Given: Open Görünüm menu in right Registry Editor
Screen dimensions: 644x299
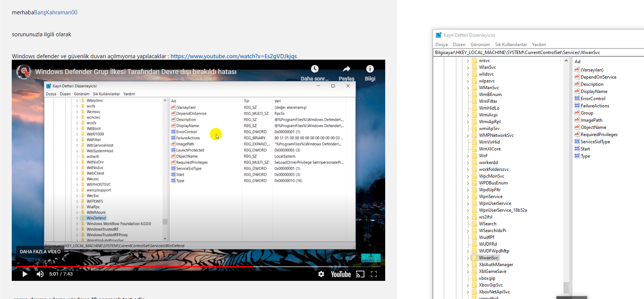Looking at the screenshot, I should 480,45.
